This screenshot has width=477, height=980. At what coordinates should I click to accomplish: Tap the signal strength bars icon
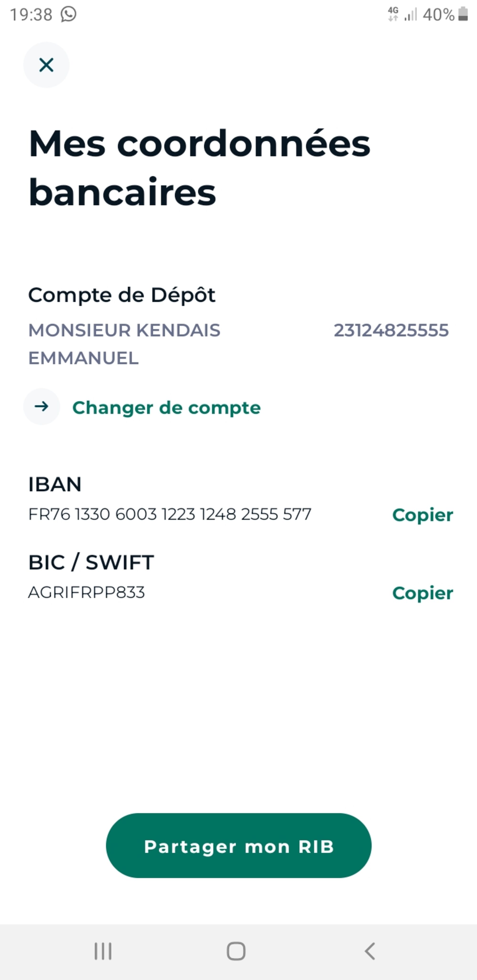(411, 15)
